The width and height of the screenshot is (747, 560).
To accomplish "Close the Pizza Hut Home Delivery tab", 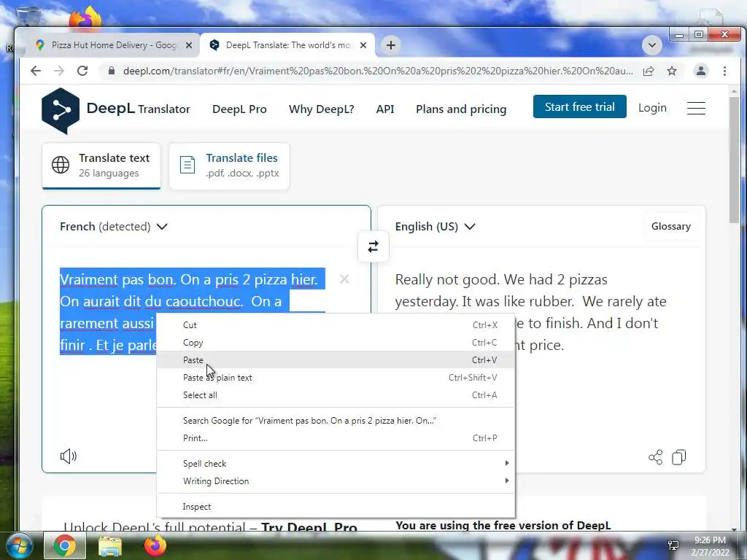I will [x=189, y=45].
